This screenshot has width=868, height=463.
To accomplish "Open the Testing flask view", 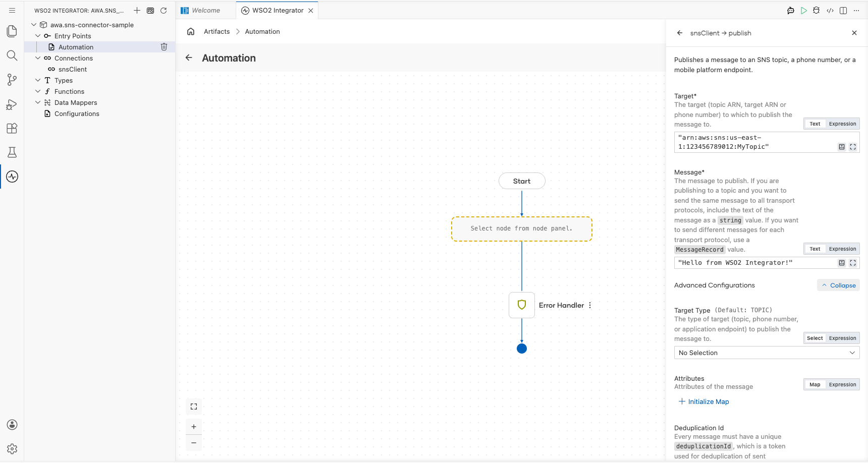I will pos(12,152).
